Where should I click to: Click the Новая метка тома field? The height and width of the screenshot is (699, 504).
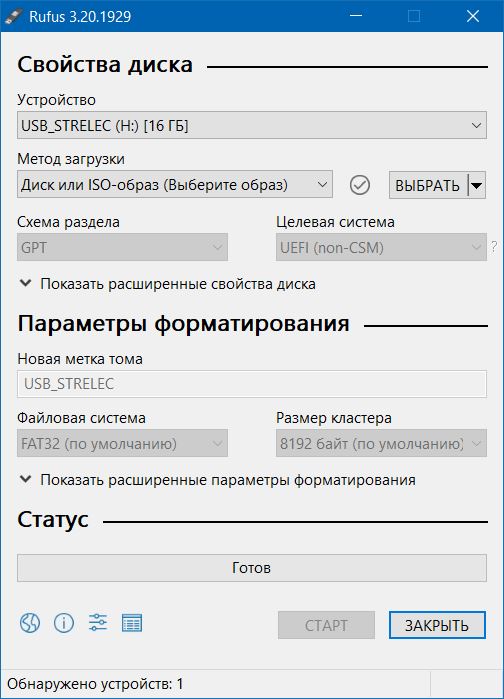click(x=252, y=384)
